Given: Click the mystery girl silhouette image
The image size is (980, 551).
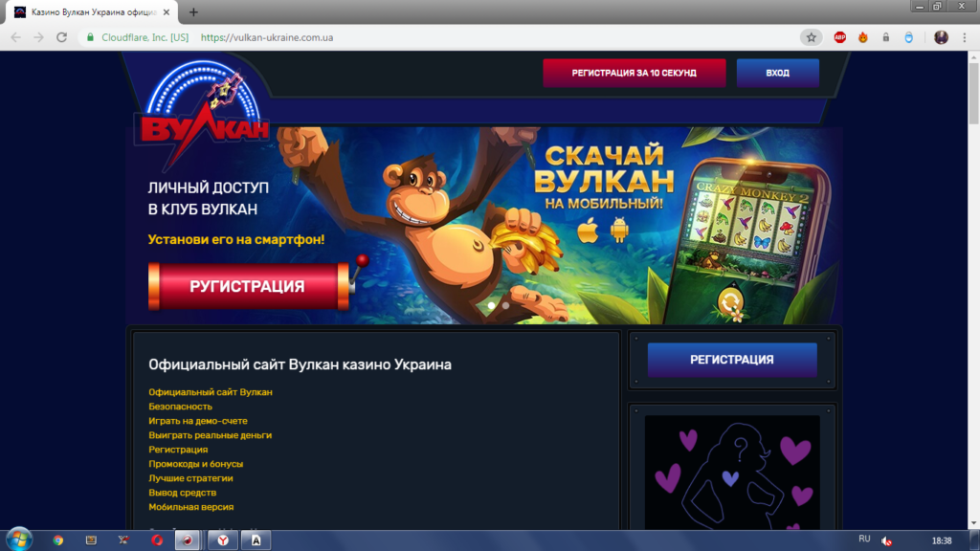Looking at the screenshot, I should pyautogui.click(x=732, y=473).
